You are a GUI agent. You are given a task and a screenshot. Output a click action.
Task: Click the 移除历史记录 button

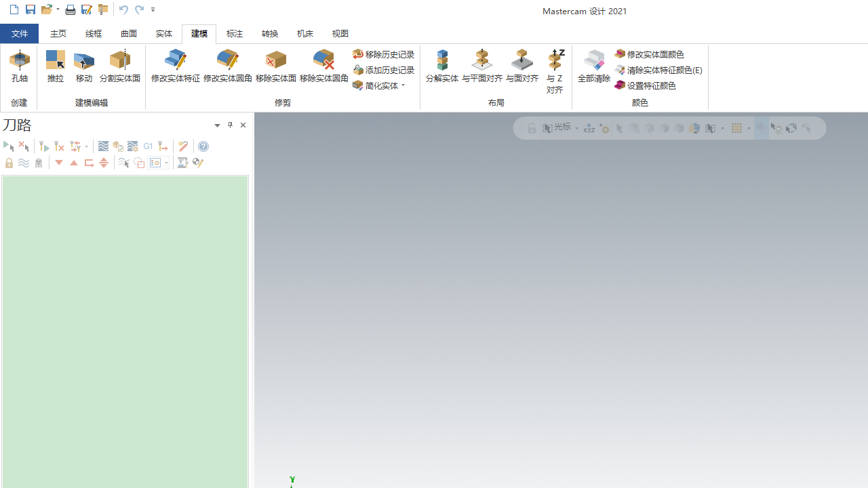384,54
